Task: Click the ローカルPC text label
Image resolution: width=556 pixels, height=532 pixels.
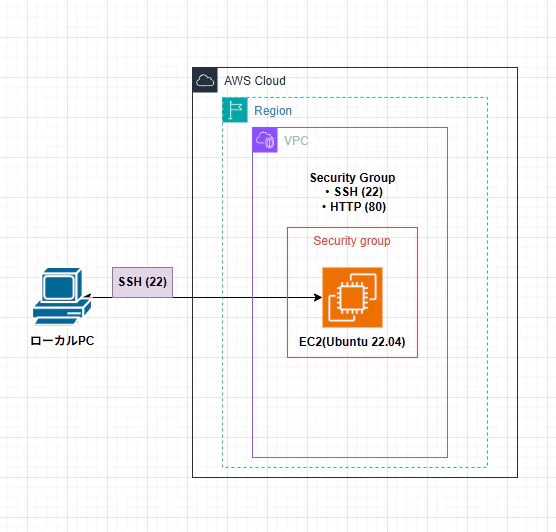Action: pos(62,341)
